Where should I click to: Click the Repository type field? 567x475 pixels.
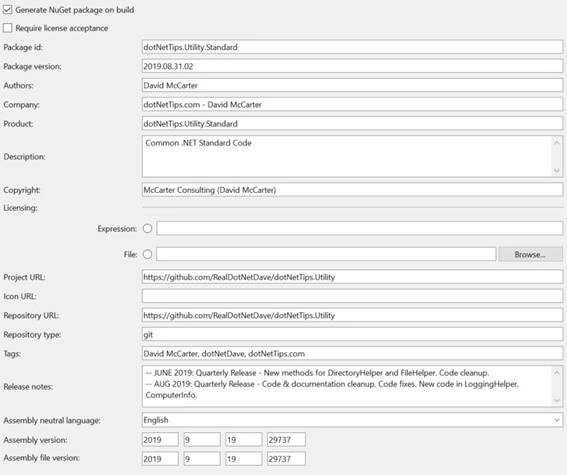pyautogui.click(x=352, y=334)
